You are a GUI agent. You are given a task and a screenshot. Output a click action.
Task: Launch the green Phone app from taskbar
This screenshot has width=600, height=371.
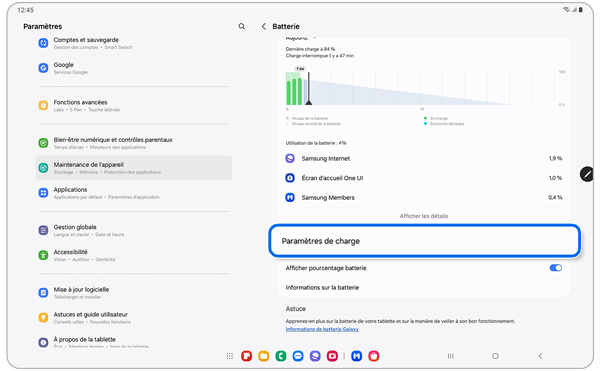[281, 356]
